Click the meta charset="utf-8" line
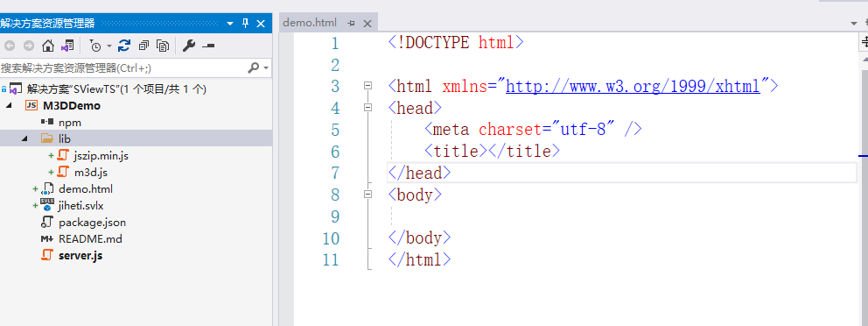Viewport: 868px width, 326px height. [x=533, y=129]
